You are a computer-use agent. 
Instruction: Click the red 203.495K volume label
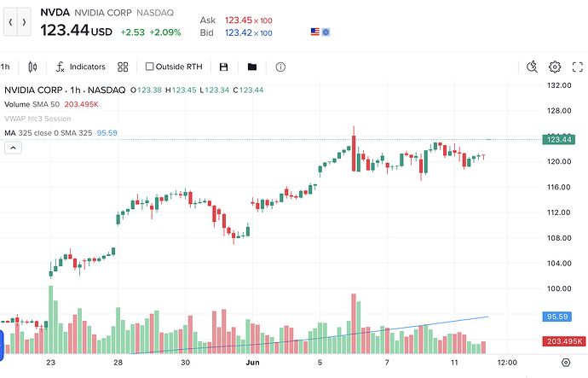click(564, 341)
